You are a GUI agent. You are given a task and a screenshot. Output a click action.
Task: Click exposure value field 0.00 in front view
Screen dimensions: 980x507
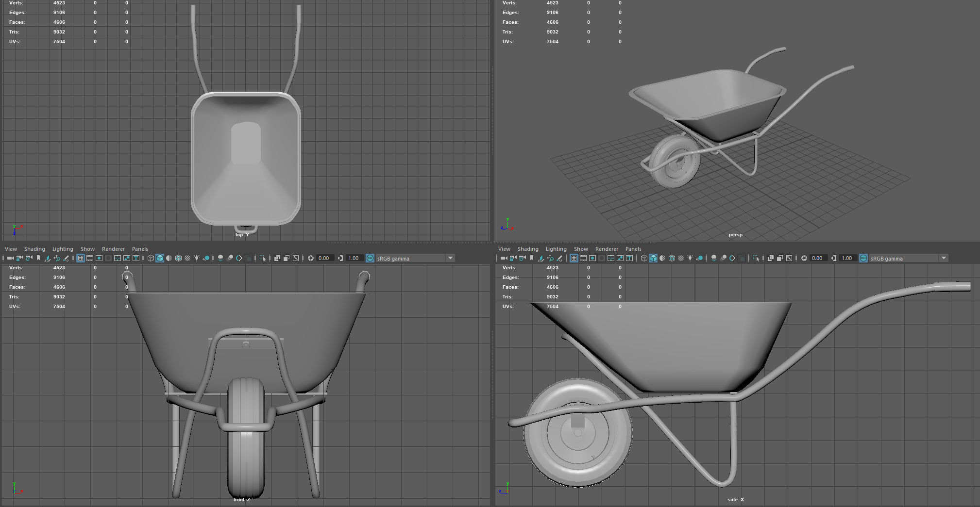[x=325, y=258]
